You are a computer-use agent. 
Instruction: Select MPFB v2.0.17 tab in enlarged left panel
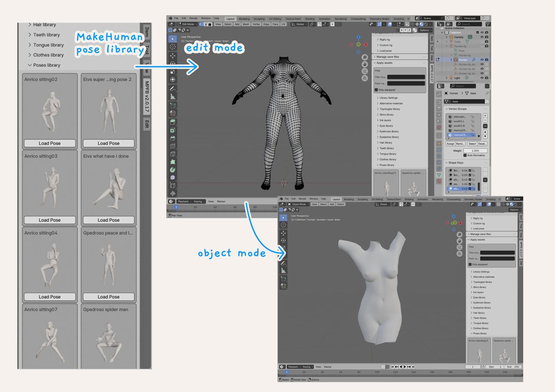pos(147,97)
